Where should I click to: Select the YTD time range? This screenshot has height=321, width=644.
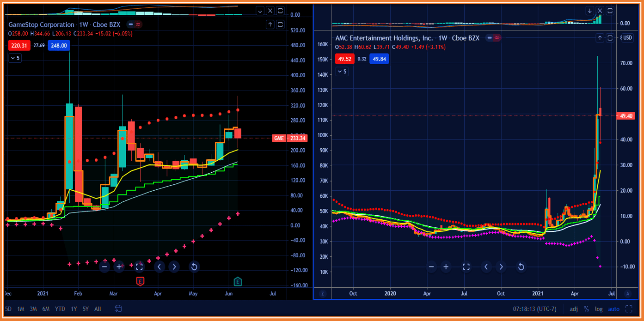click(60, 309)
